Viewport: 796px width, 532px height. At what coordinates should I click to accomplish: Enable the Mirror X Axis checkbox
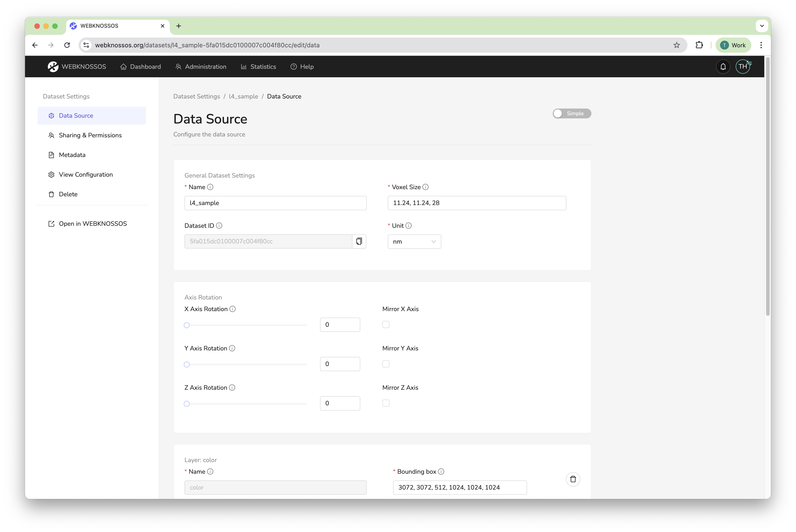pos(386,324)
